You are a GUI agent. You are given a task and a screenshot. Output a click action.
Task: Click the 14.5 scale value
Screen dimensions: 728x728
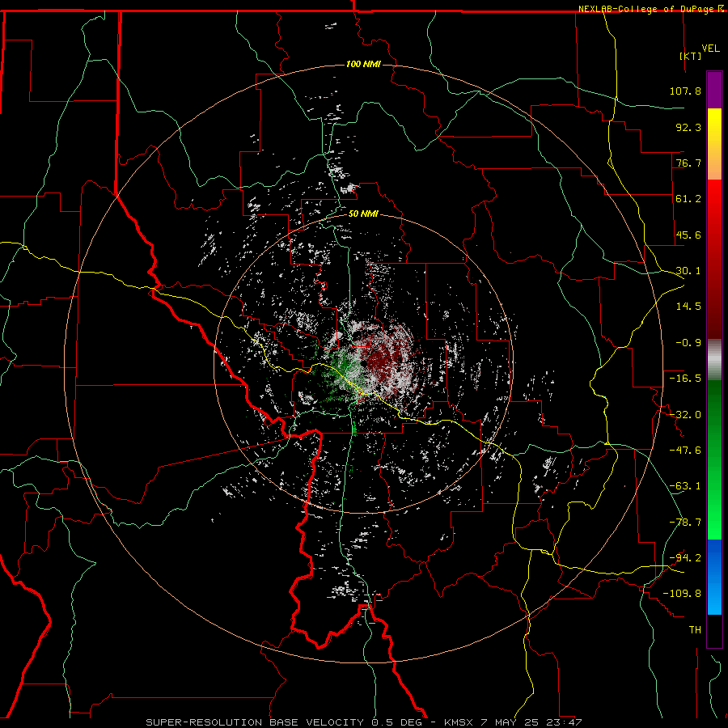tap(688, 307)
